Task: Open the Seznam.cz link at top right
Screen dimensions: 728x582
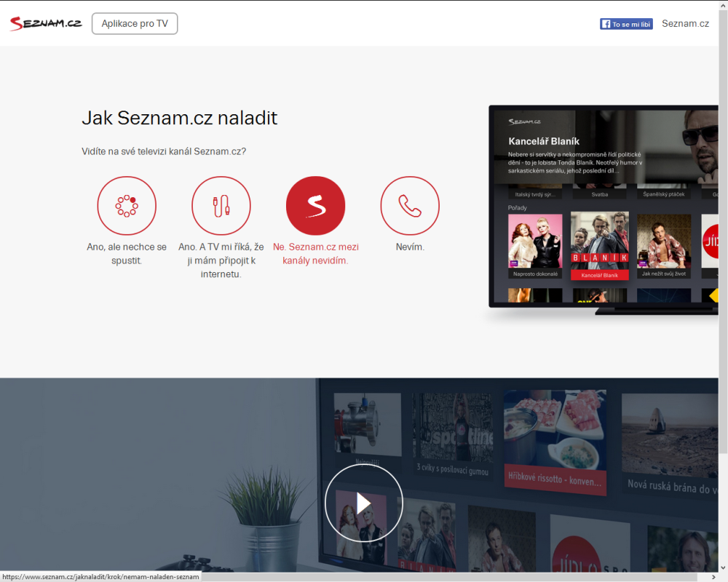Action: coord(685,24)
